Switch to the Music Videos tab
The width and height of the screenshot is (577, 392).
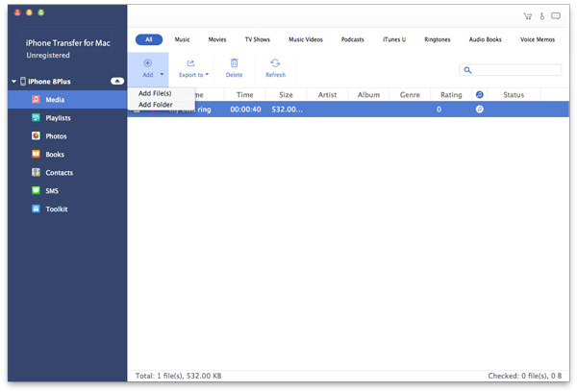pos(306,39)
